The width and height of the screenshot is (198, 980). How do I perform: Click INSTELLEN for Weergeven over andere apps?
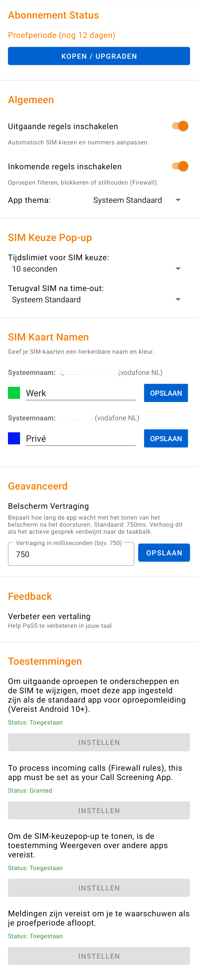tap(99, 888)
